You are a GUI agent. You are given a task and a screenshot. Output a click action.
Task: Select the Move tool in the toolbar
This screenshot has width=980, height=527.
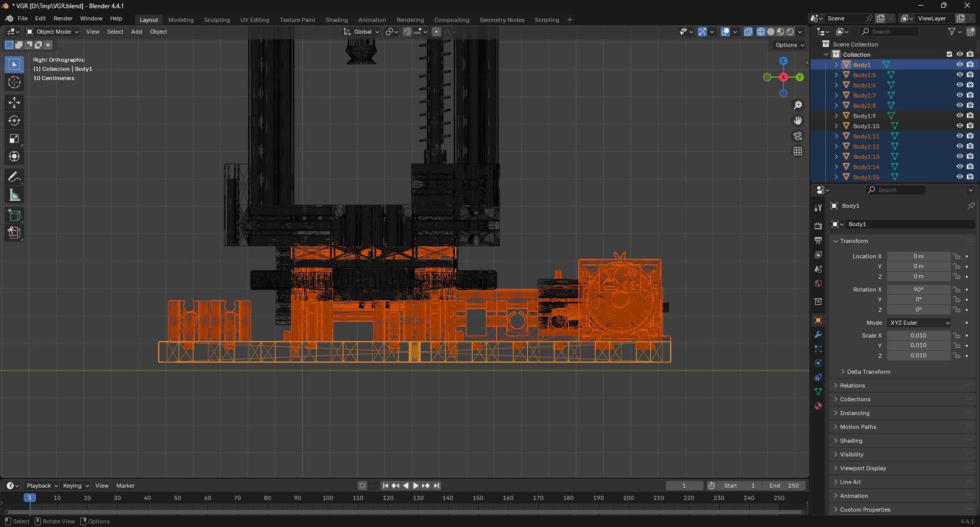click(x=14, y=103)
